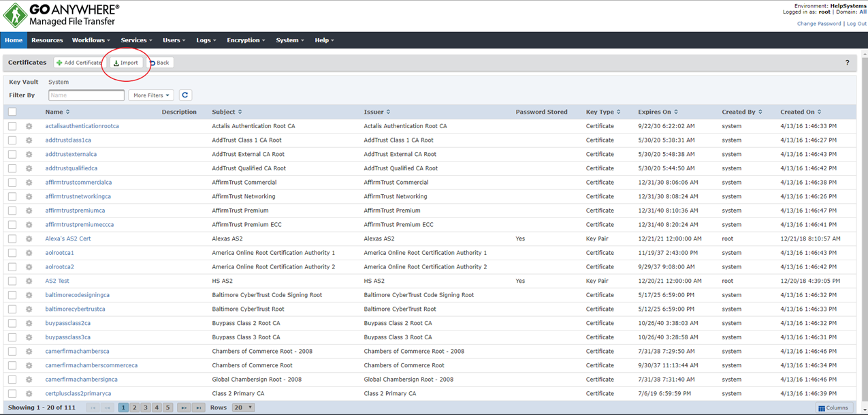Open the baltimorecybertrustca certificate link
Viewport: 868px width, 415px height.
point(75,309)
